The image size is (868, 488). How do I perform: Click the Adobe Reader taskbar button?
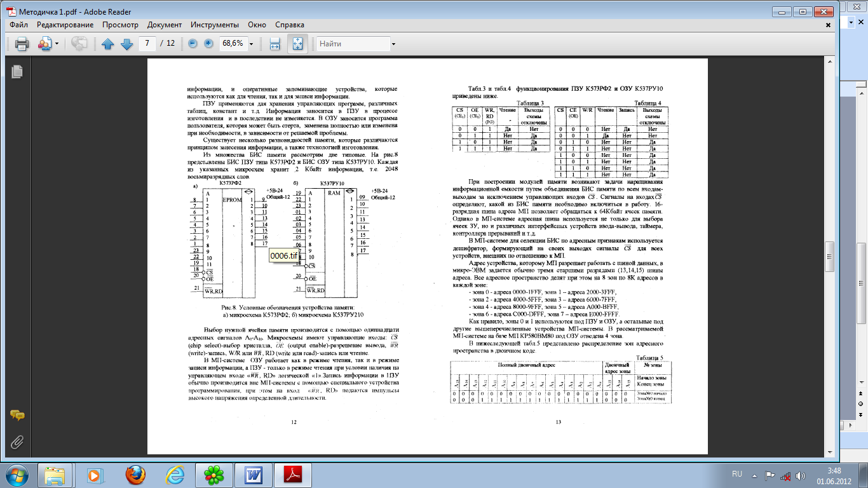click(293, 475)
